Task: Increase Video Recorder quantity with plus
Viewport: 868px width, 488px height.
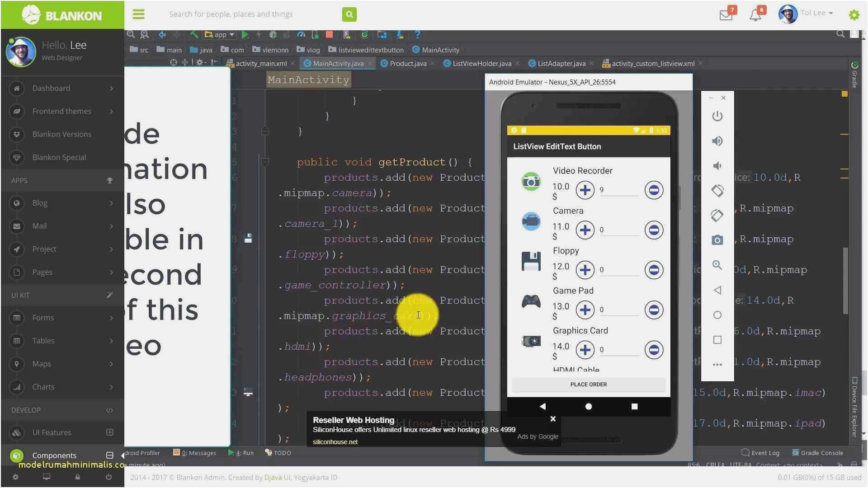Action: pos(585,190)
